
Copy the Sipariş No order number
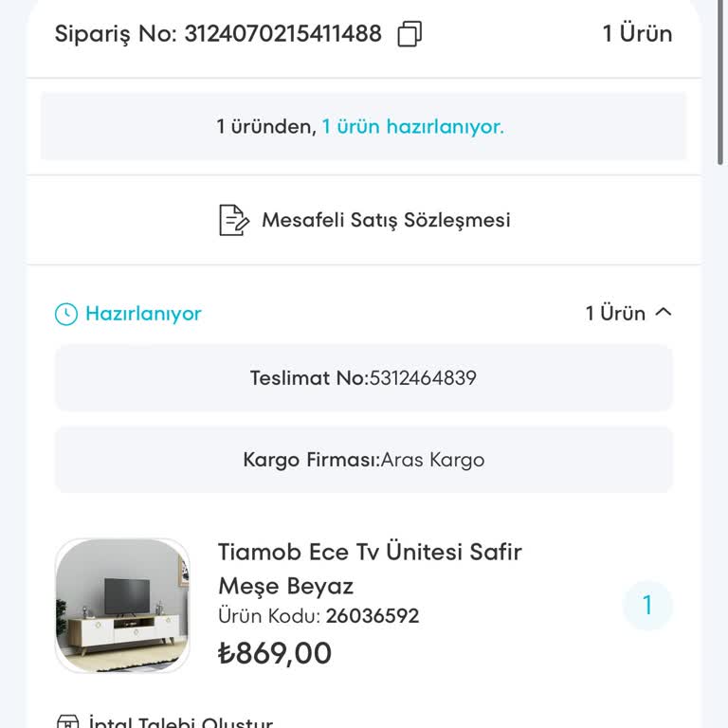(x=409, y=34)
